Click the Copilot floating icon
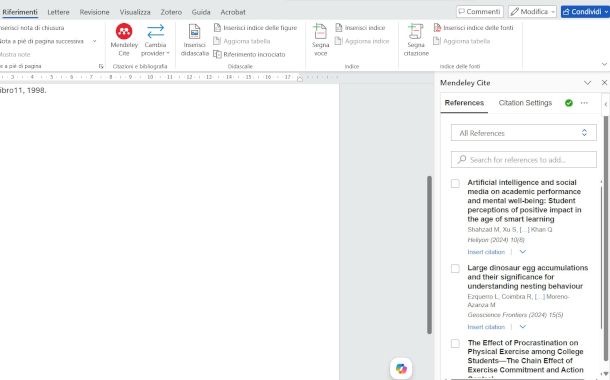Viewport: 610px width, 380px height. [401, 368]
